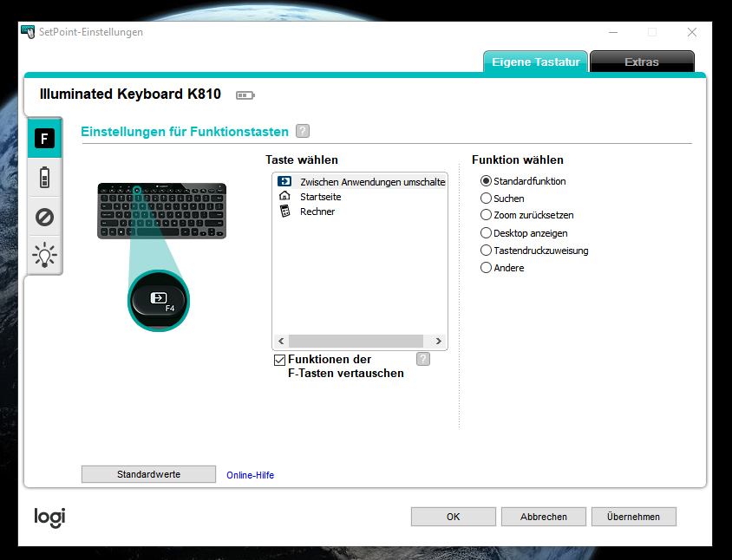Switch to the Eigene Tastatur tab
This screenshot has width=732, height=560.
click(x=535, y=62)
